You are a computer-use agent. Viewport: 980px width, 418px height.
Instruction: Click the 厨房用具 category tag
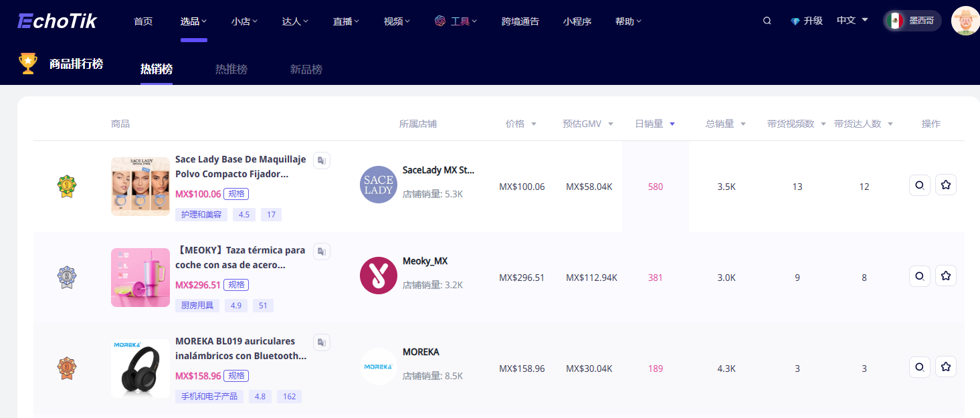pyautogui.click(x=197, y=306)
